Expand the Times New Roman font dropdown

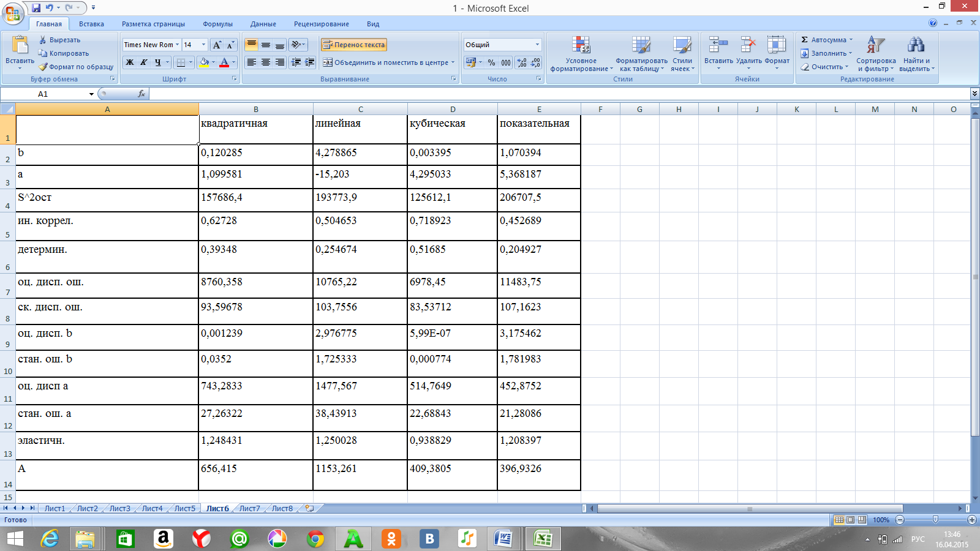pos(178,45)
